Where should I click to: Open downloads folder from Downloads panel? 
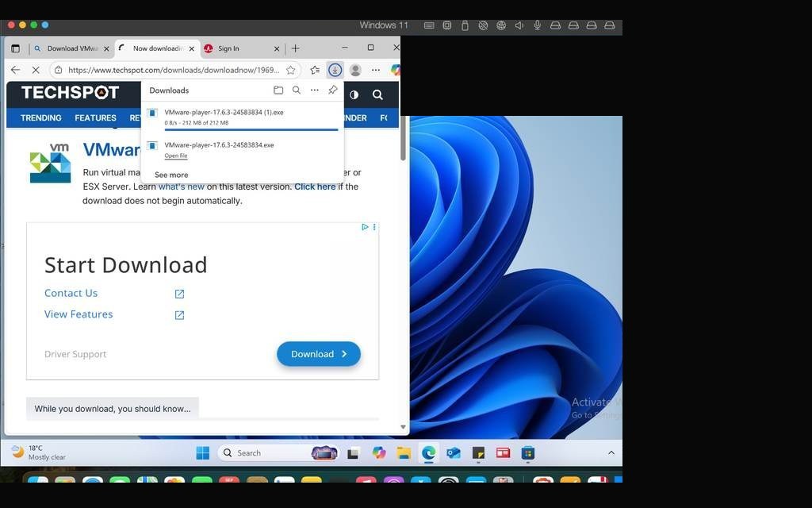pyautogui.click(x=278, y=90)
